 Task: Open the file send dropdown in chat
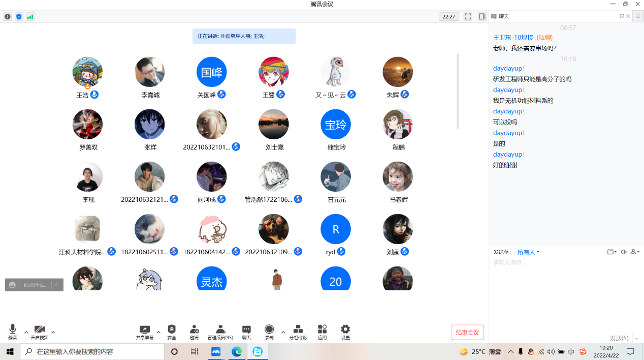coord(611,252)
